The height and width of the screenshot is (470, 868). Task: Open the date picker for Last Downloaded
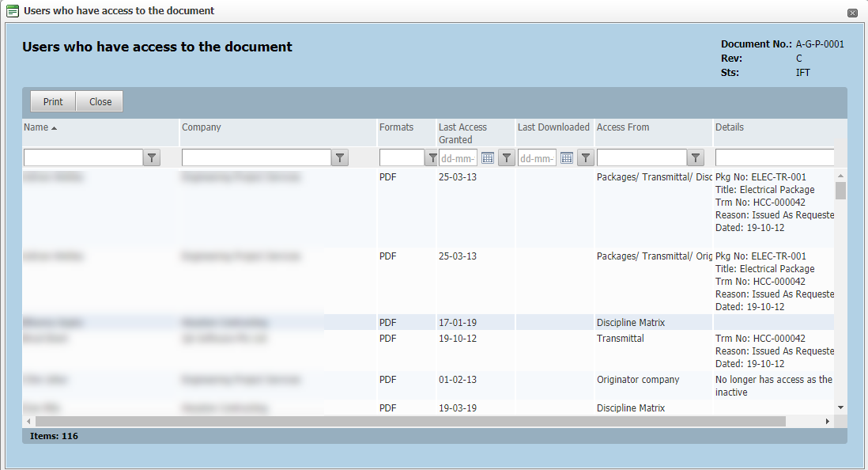tap(566, 157)
